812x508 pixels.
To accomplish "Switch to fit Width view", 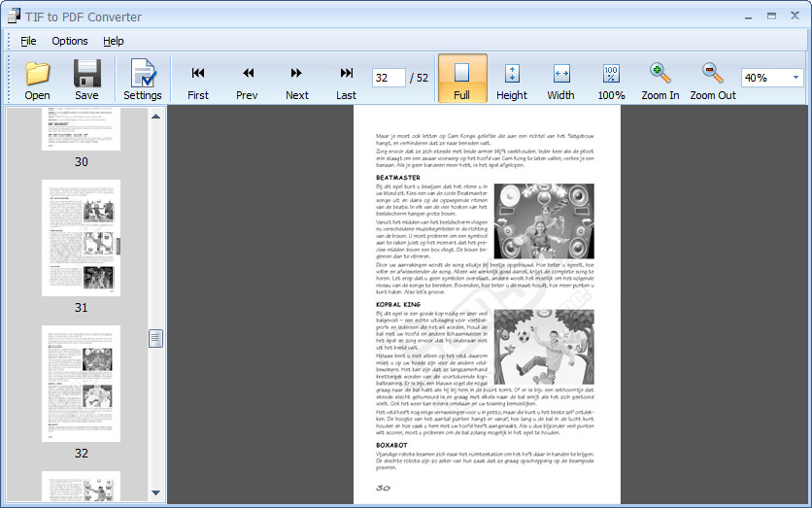I will pos(560,79).
